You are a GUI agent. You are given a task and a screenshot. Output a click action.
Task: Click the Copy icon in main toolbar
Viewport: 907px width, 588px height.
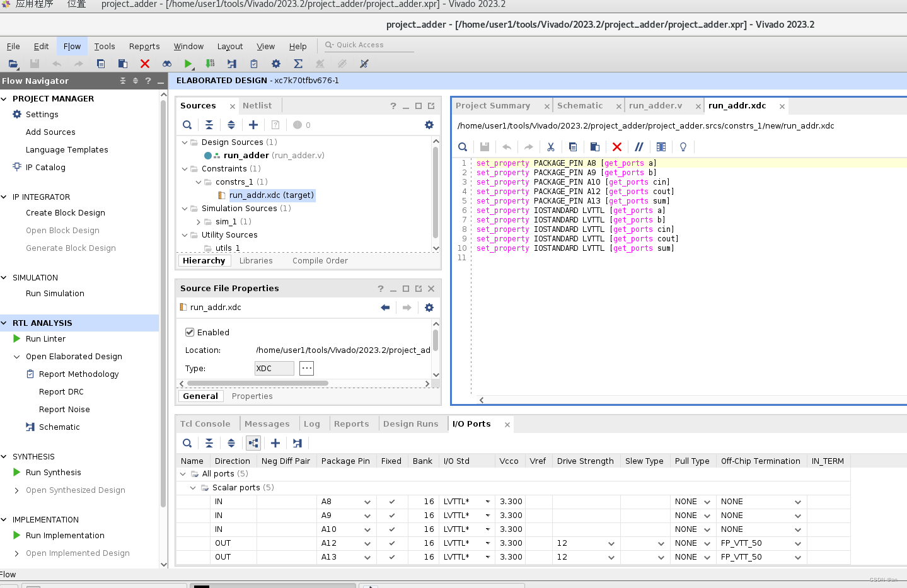[101, 64]
